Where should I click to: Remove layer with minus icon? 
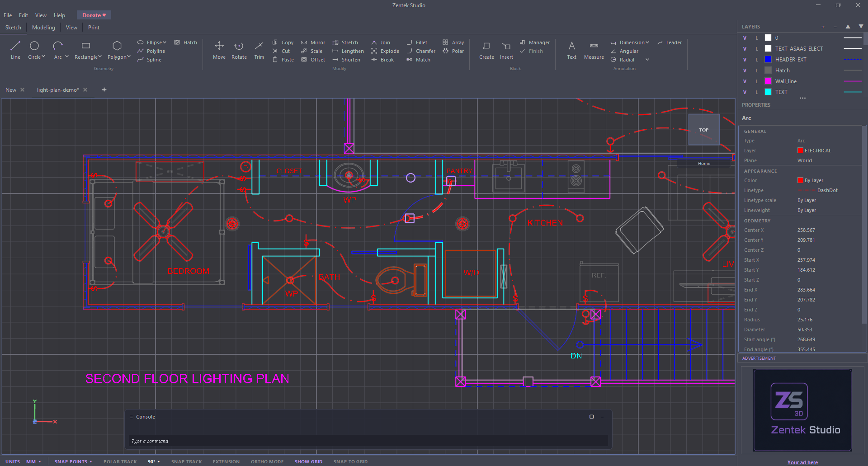[835, 27]
